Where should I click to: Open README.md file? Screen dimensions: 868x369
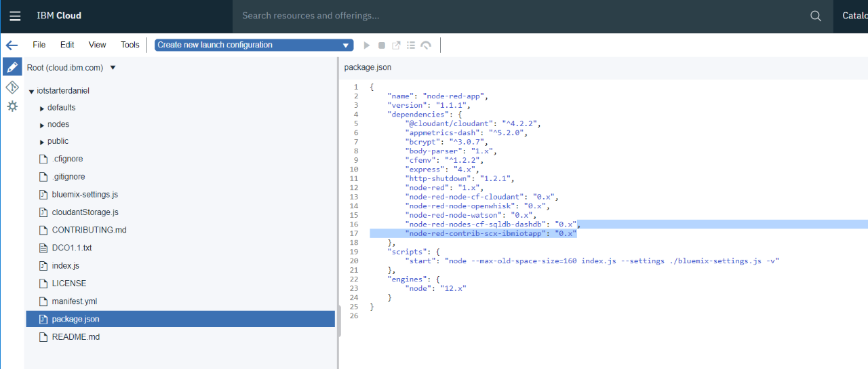click(x=76, y=337)
